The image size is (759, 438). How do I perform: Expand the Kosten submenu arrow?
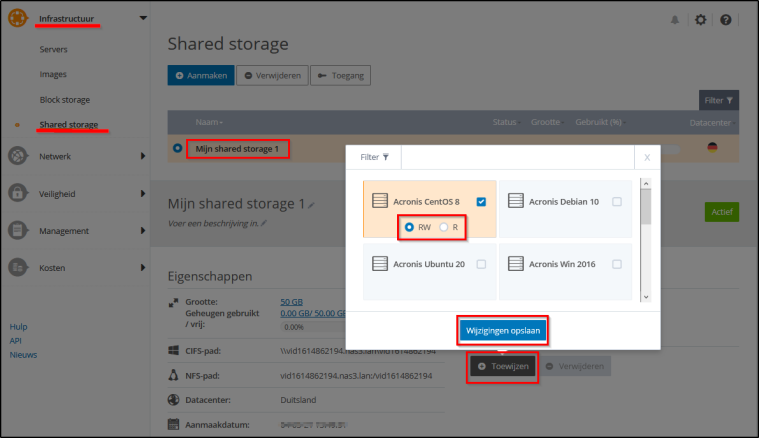(x=143, y=267)
